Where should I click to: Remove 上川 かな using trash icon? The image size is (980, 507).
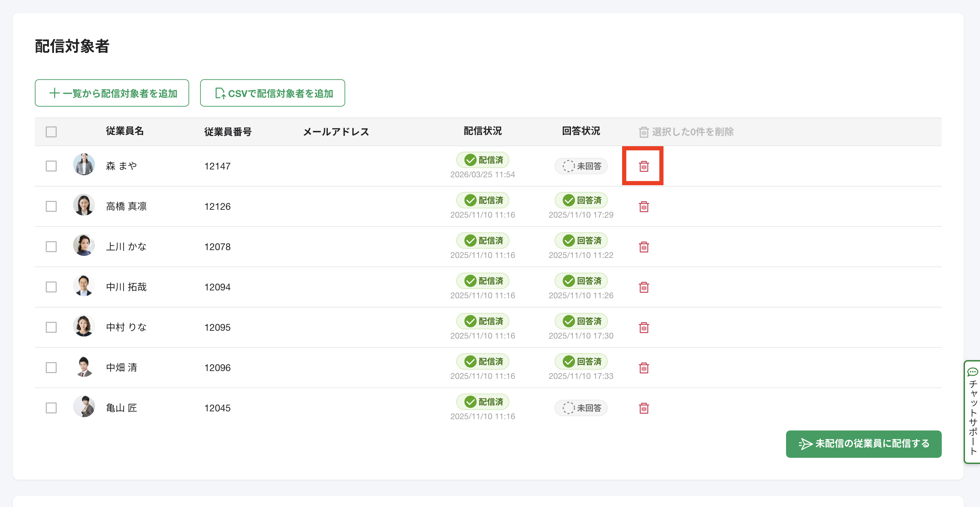click(643, 247)
